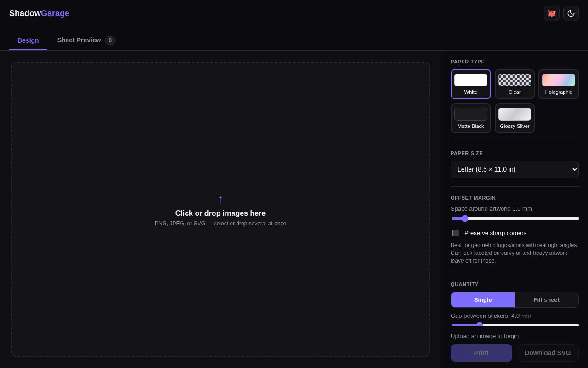Choose the Clear paper type

[514, 84]
